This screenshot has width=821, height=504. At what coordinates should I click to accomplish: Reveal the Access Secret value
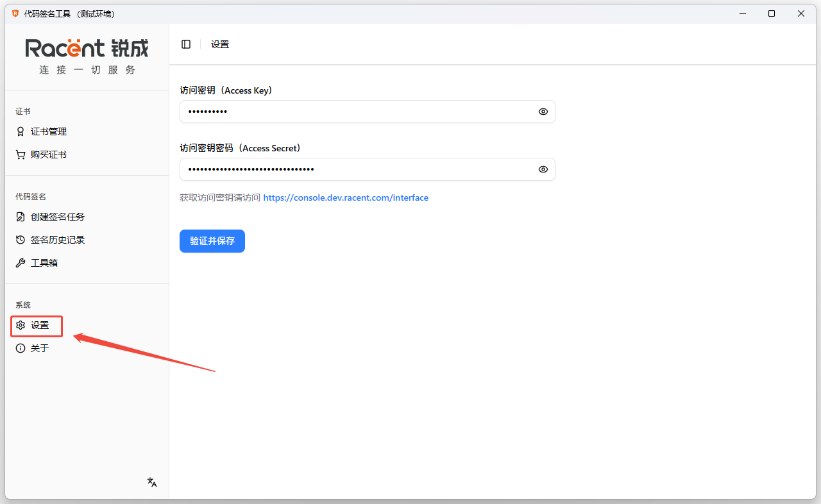tap(543, 169)
